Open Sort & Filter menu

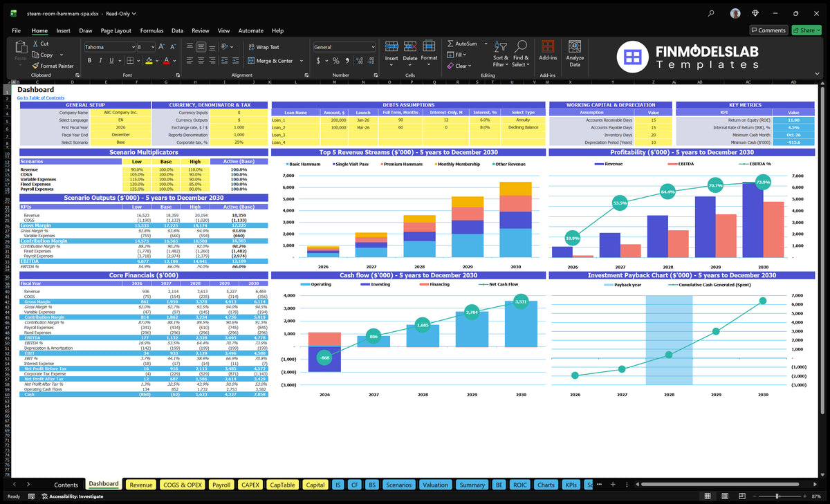501,53
